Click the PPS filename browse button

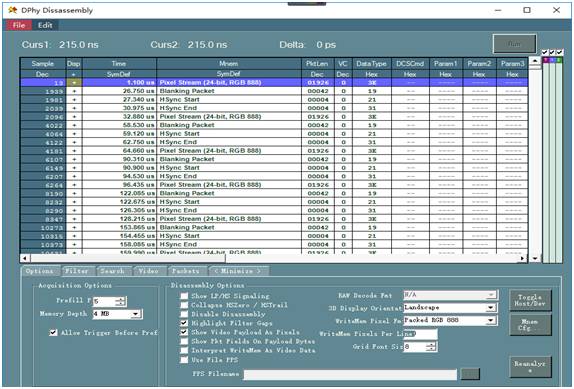470,374
